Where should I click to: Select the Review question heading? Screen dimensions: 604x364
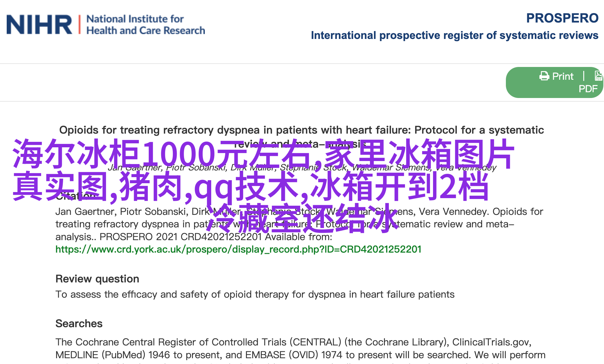[97, 279]
